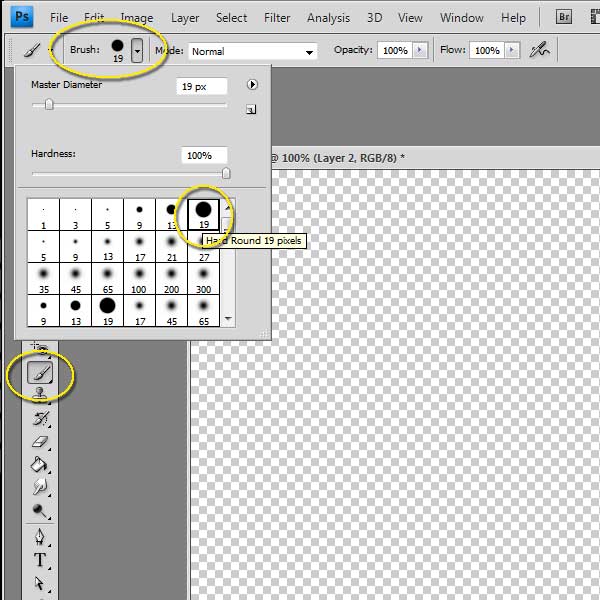Select the Pen tool
The width and height of the screenshot is (600, 600).
pos(40,537)
